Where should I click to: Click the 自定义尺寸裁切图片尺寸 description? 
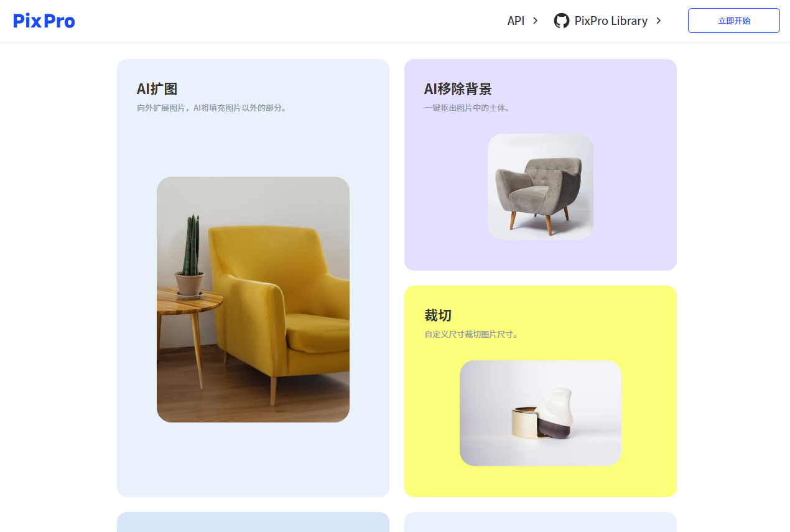[x=472, y=334]
